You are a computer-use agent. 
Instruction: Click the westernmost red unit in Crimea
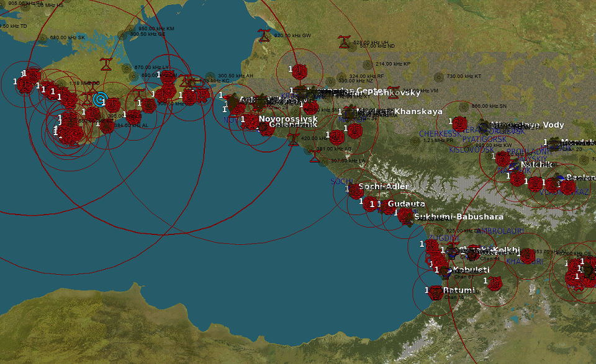tap(25, 85)
